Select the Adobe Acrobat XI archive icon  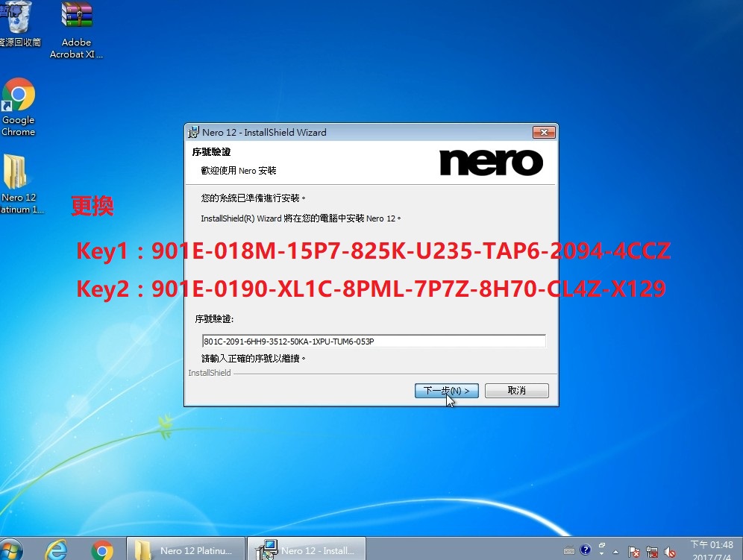pos(76,29)
